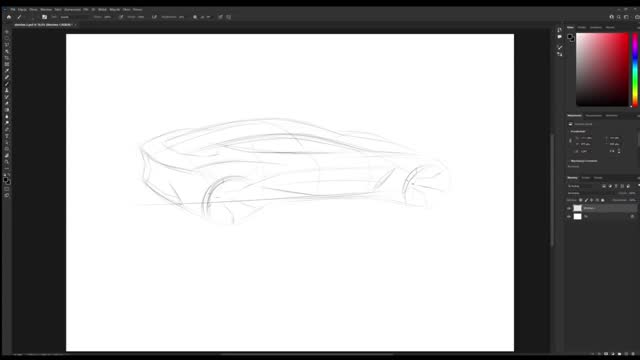
Task: Open the search magnifier in top right
Action: [x=619, y=17]
